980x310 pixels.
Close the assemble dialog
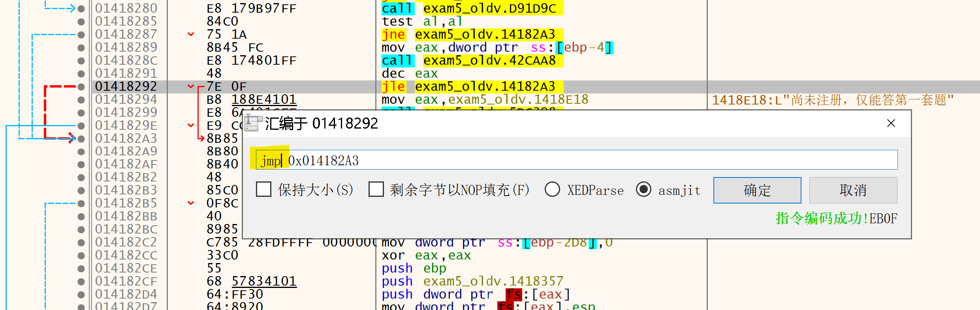891,123
